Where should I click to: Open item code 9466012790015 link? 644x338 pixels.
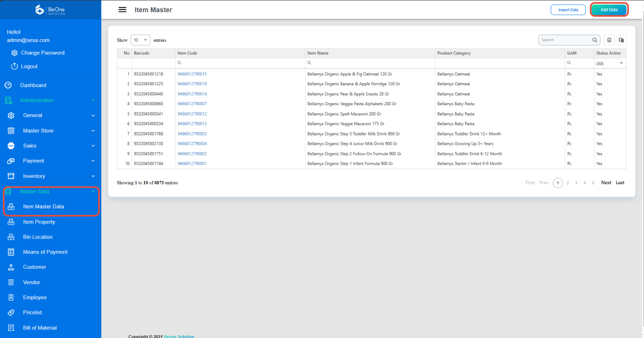(192, 74)
